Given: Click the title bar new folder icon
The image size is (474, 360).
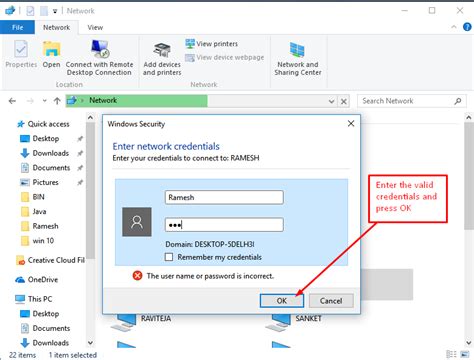Looking at the screenshot, I should (x=44, y=11).
